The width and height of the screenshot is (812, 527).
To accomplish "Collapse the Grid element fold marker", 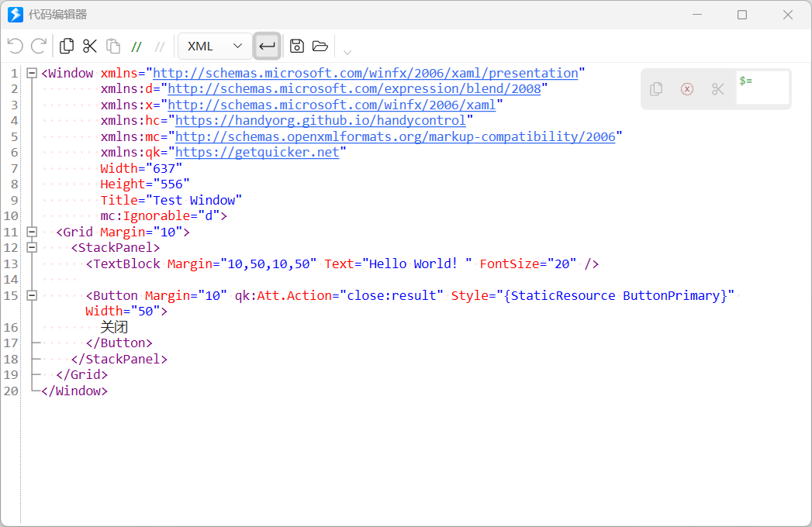I will (x=32, y=232).
